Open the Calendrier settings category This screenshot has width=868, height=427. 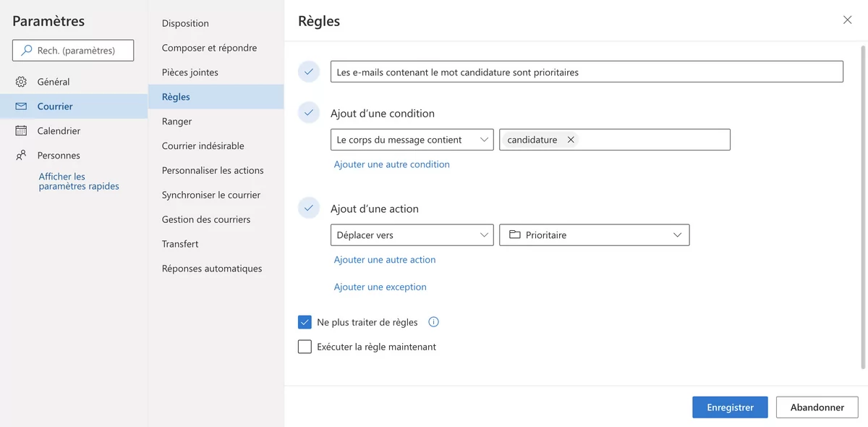pos(74,131)
